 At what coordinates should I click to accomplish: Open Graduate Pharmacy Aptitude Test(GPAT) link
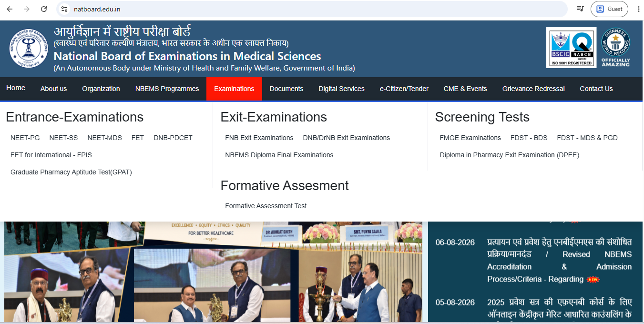tap(71, 172)
